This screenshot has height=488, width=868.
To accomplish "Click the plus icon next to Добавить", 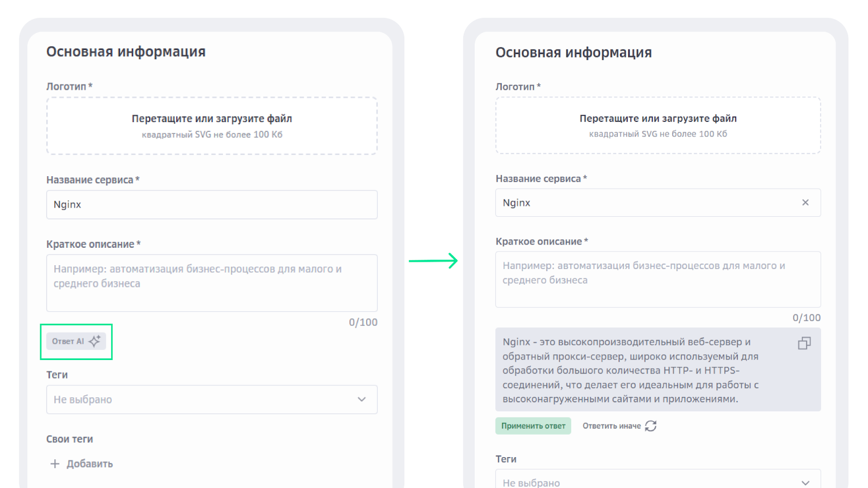I will coord(55,464).
